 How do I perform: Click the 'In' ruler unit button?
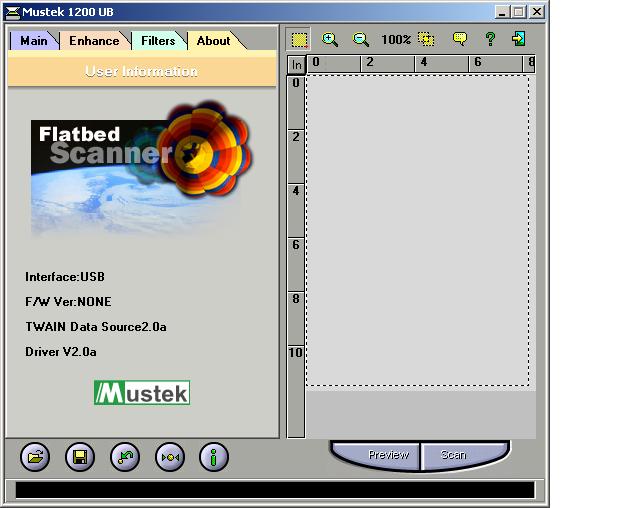click(297, 65)
